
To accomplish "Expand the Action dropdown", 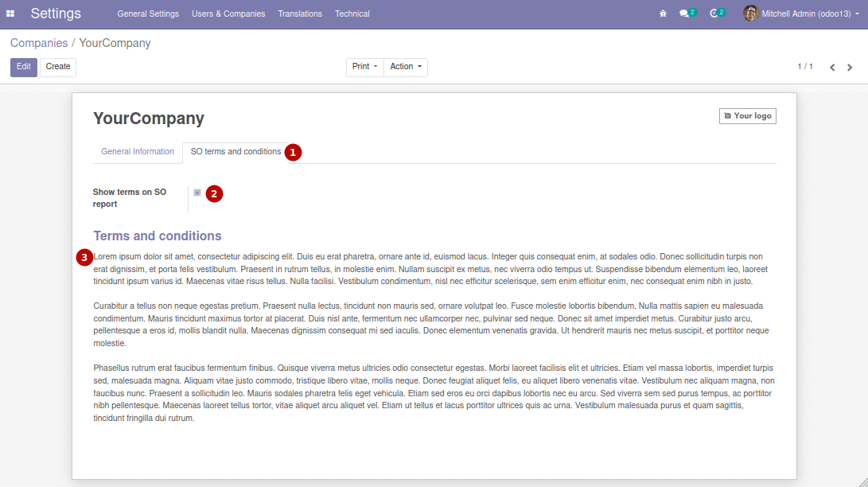I will click(406, 67).
